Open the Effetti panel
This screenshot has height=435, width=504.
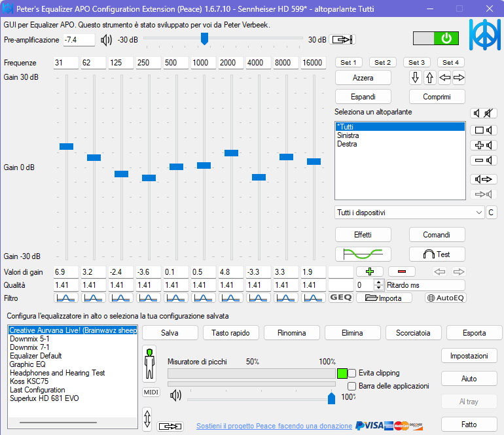(x=363, y=235)
